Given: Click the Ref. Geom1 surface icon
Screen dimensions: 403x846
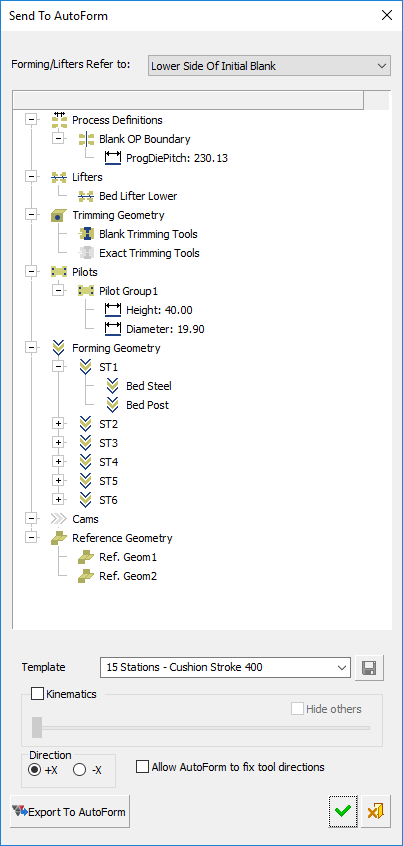Looking at the screenshot, I should click(86, 557).
